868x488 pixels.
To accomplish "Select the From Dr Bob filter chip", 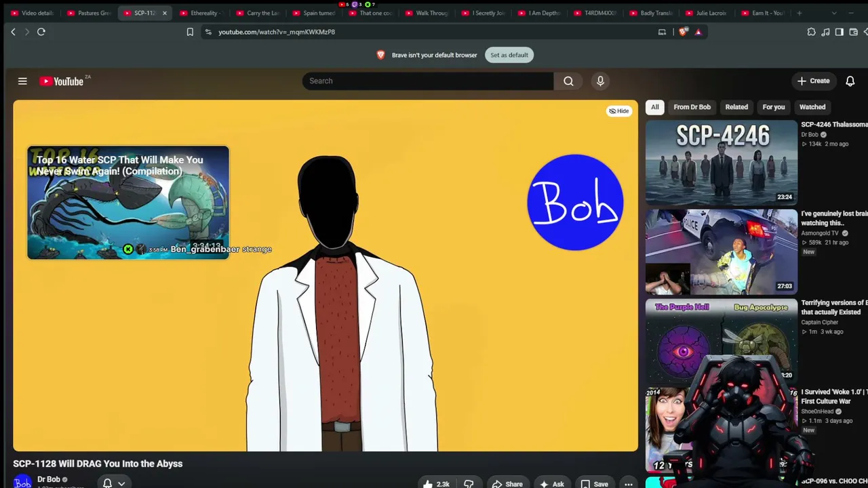I will (692, 107).
